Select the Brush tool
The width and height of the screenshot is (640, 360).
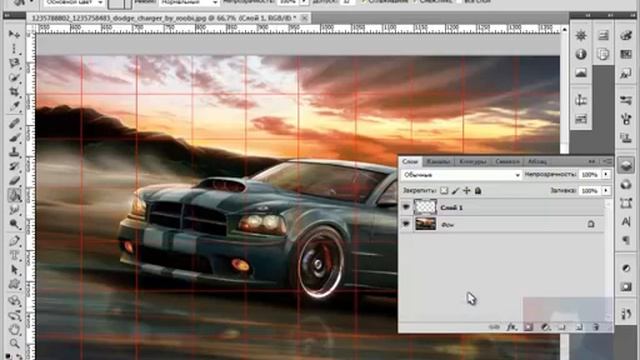tap(15, 138)
